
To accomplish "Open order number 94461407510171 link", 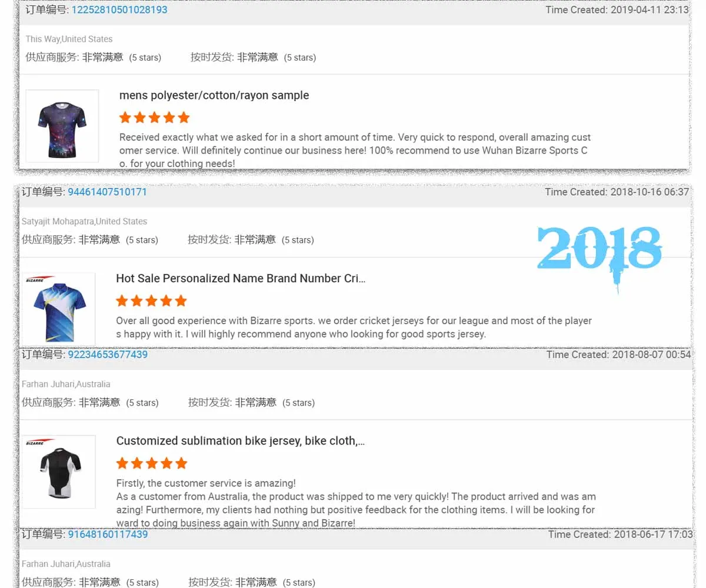I will (108, 192).
